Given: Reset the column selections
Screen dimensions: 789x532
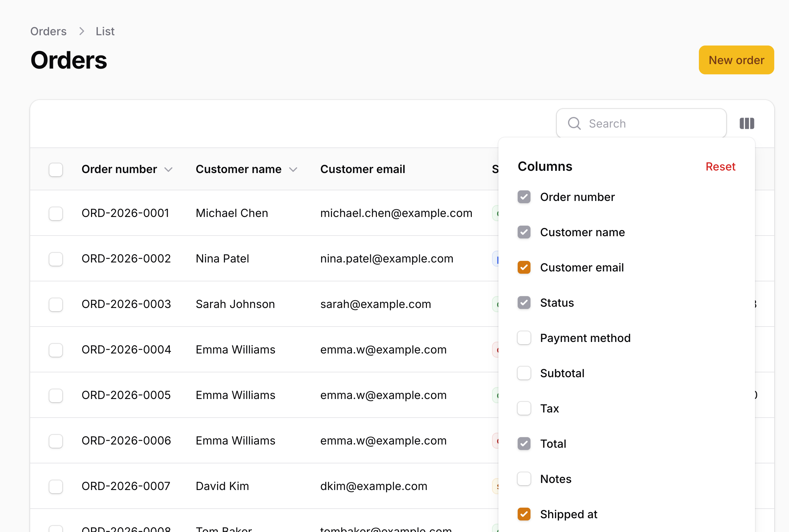Looking at the screenshot, I should [x=720, y=166].
